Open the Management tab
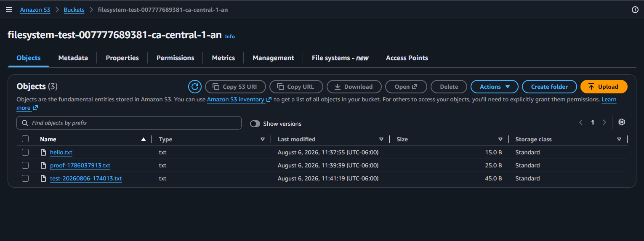Screen dimensions: 644x241 [273, 58]
